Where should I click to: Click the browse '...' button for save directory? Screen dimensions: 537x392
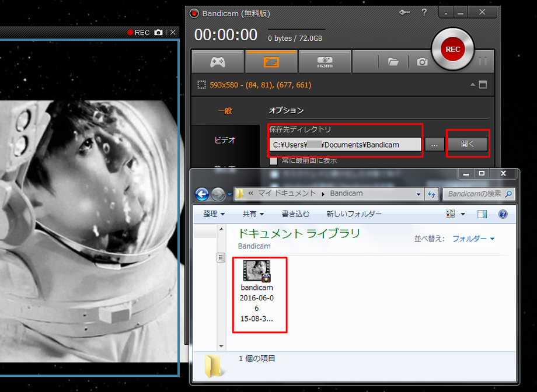pyautogui.click(x=434, y=145)
